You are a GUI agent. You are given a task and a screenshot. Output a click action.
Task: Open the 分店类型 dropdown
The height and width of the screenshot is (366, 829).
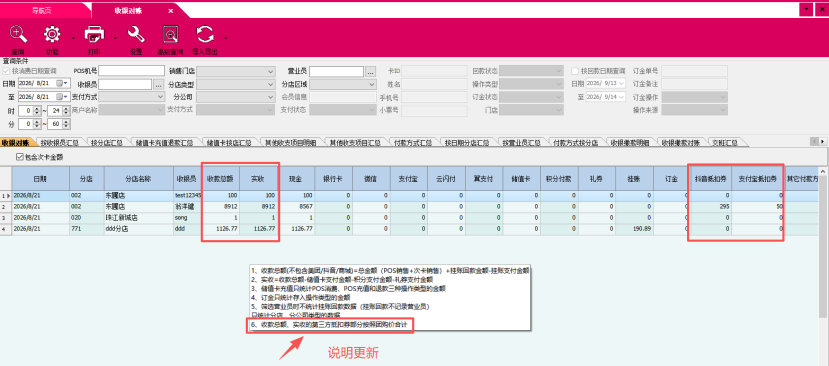[236, 84]
